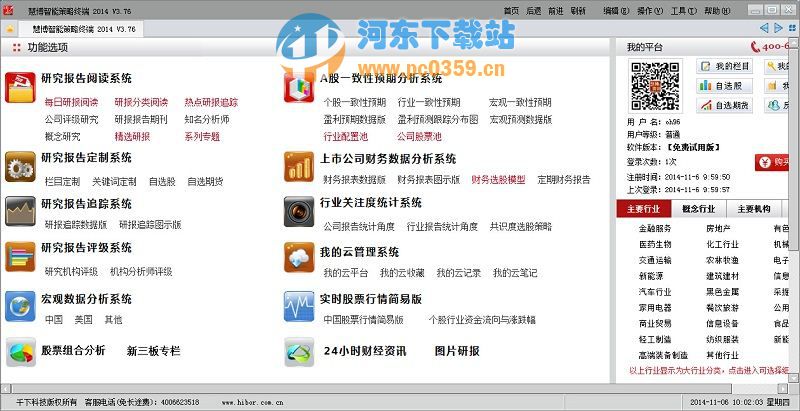This screenshot has width=800, height=411.
Task: Click the A股一致性预期分析系统 cube icon
Action: point(299,87)
